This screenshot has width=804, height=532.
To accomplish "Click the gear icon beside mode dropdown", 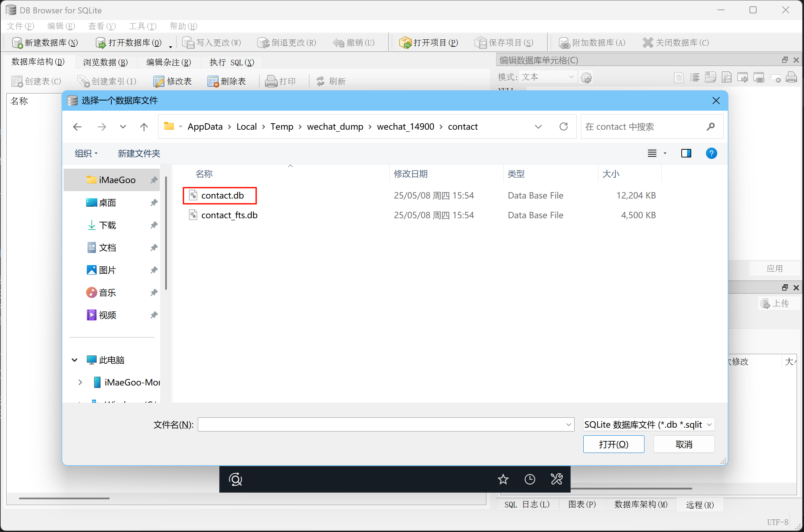I will [586, 77].
